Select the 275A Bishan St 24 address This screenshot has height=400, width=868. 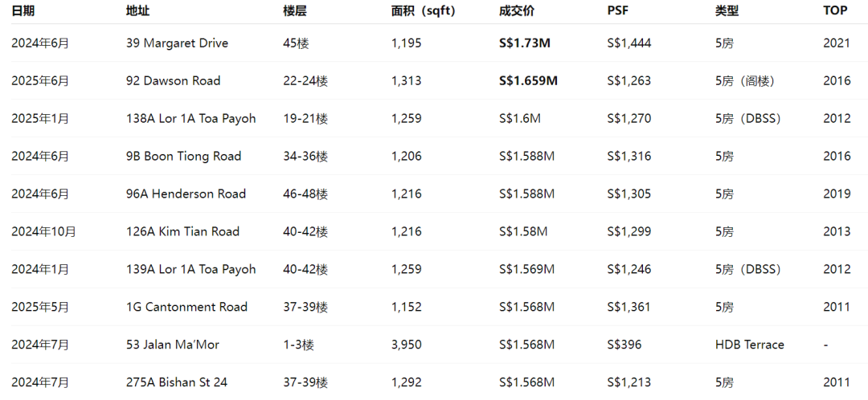click(177, 382)
